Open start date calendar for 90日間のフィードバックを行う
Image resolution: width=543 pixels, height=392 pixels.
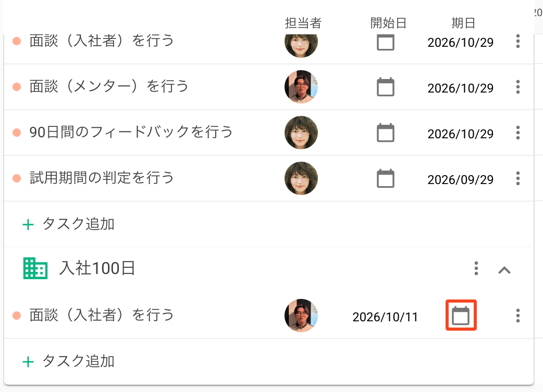pyautogui.click(x=385, y=133)
